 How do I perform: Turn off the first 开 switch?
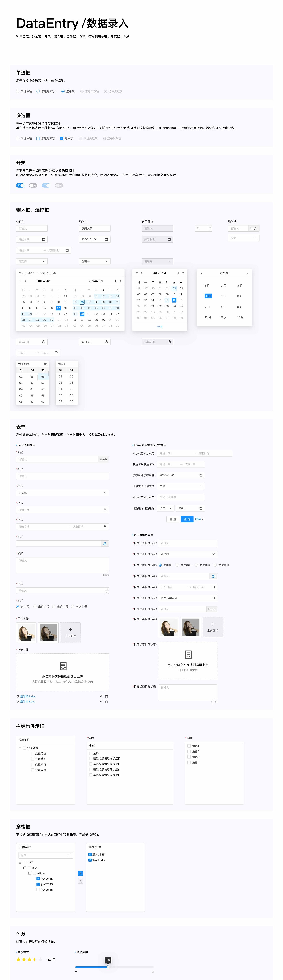20,185
